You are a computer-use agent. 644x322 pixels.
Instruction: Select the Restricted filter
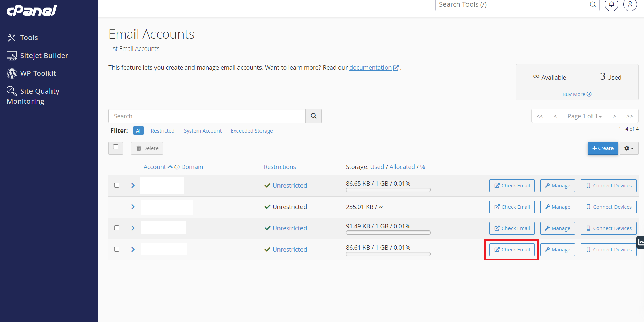163,130
